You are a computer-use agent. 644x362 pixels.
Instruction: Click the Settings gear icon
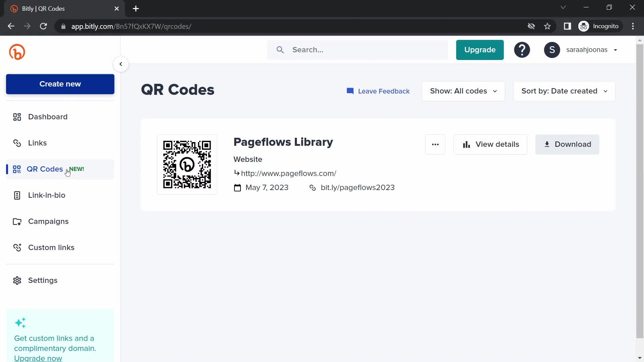(17, 280)
